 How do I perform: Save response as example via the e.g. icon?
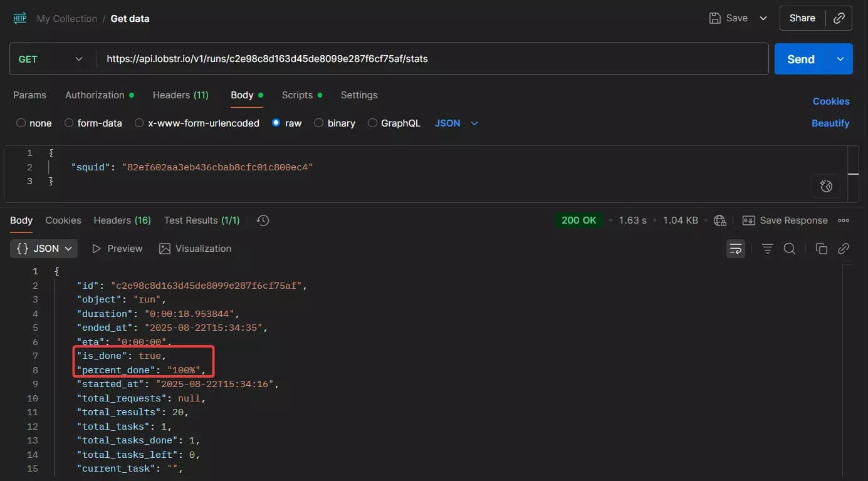point(748,220)
